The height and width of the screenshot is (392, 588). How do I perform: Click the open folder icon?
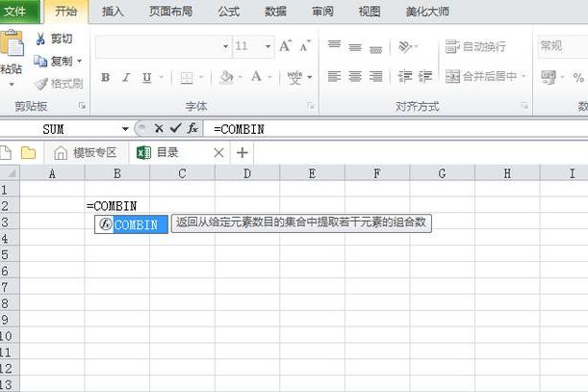point(28,153)
